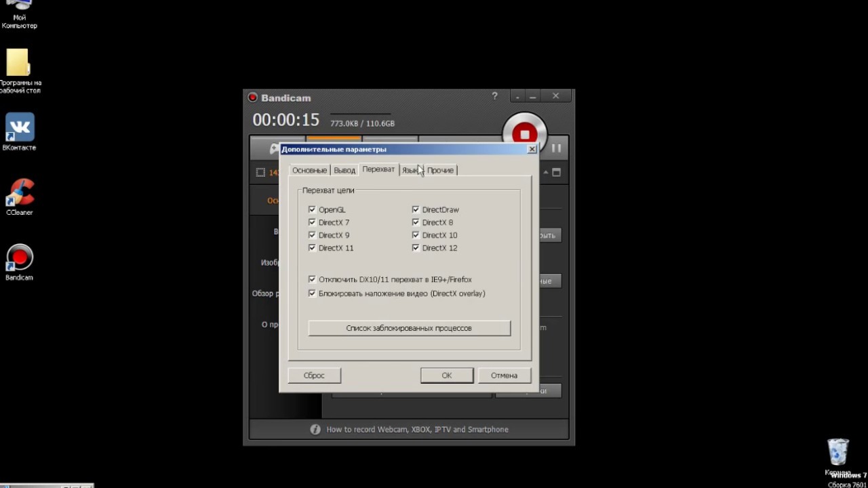This screenshot has height=488, width=868.
Task: Open the CCleaner desktop shortcut
Action: [x=20, y=197]
